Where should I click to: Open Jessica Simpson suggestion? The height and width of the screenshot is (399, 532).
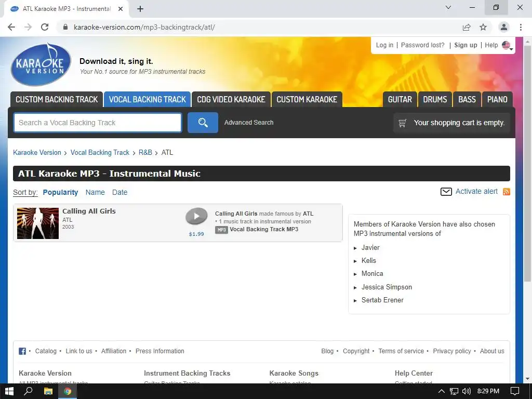click(x=387, y=287)
